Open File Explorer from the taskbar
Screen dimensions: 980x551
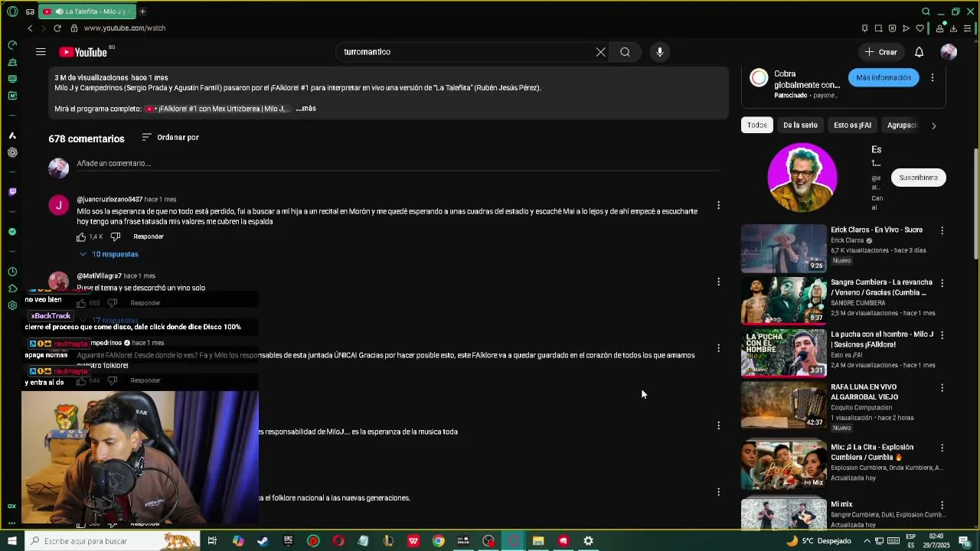[x=538, y=541]
